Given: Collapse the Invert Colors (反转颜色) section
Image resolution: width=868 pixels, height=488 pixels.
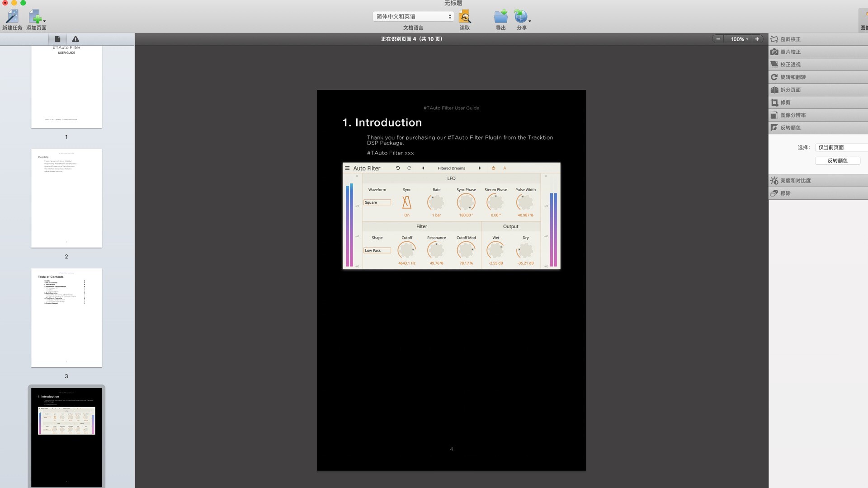Looking at the screenshot, I should pos(818,127).
